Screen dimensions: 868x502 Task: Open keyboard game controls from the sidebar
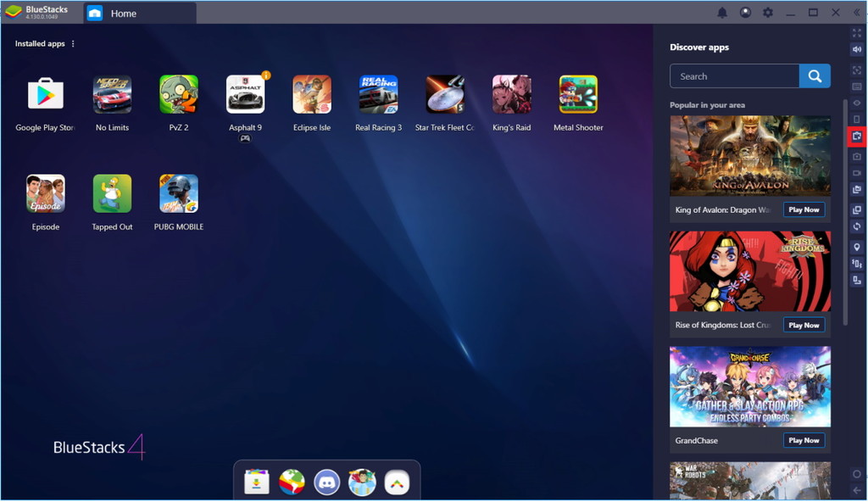click(x=856, y=87)
